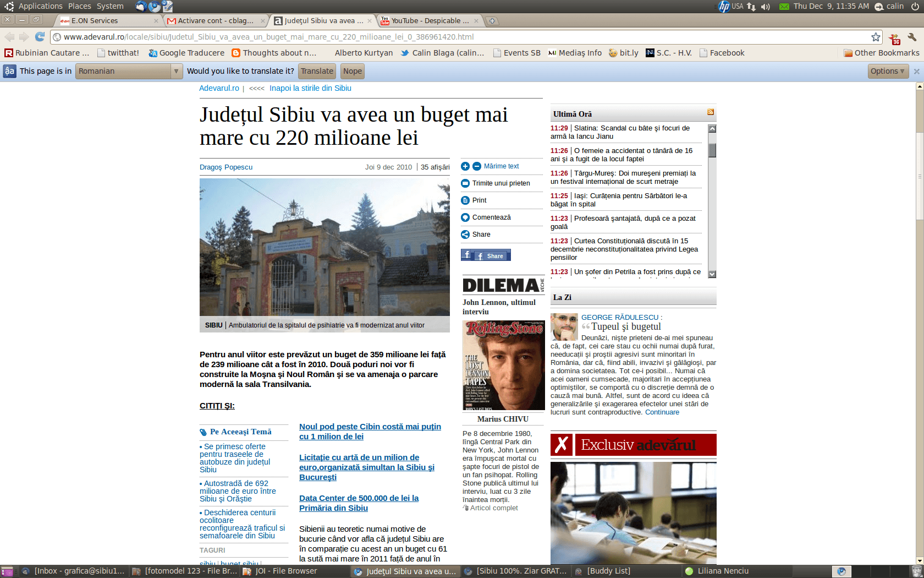This screenshot has width=924, height=578.
Task: Click the green new mail envelope icon
Action: 784,7
